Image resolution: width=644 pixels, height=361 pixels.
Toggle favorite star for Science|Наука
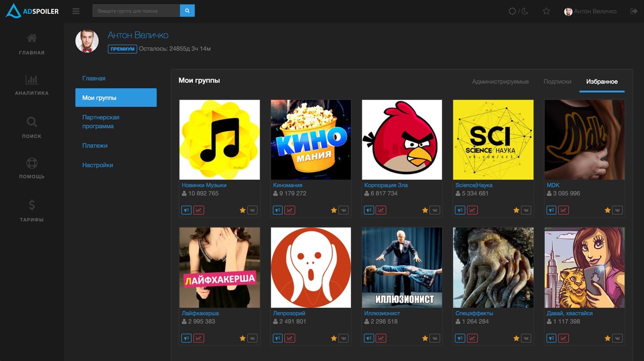click(516, 210)
